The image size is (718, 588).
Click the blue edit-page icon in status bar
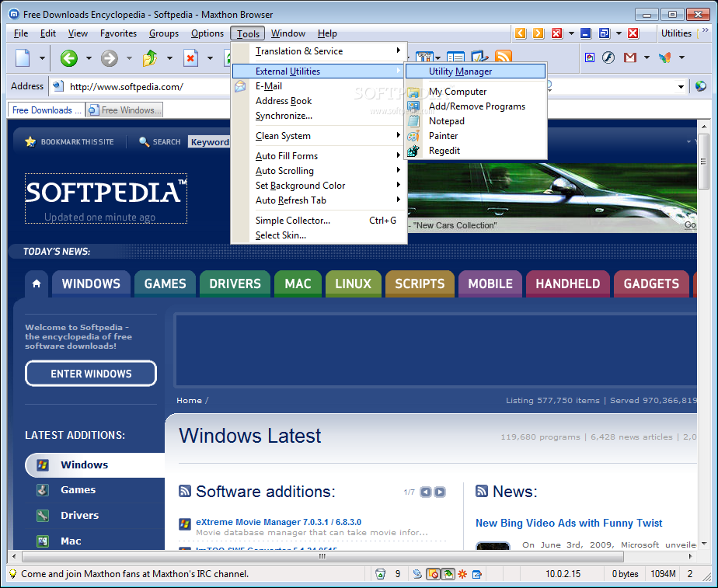tap(476, 574)
